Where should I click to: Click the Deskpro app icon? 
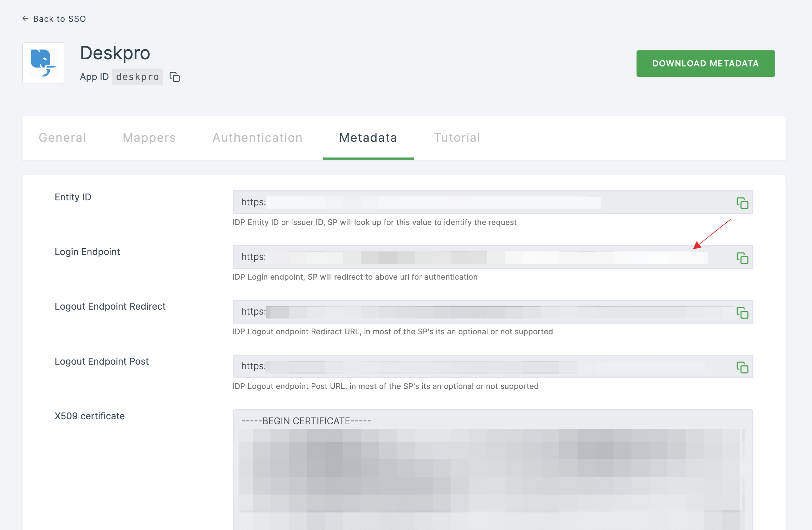[x=44, y=63]
